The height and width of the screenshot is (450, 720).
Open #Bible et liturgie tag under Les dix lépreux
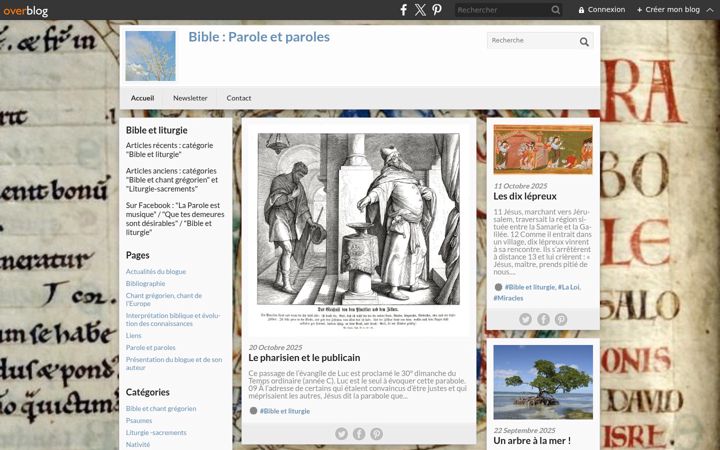click(x=530, y=287)
